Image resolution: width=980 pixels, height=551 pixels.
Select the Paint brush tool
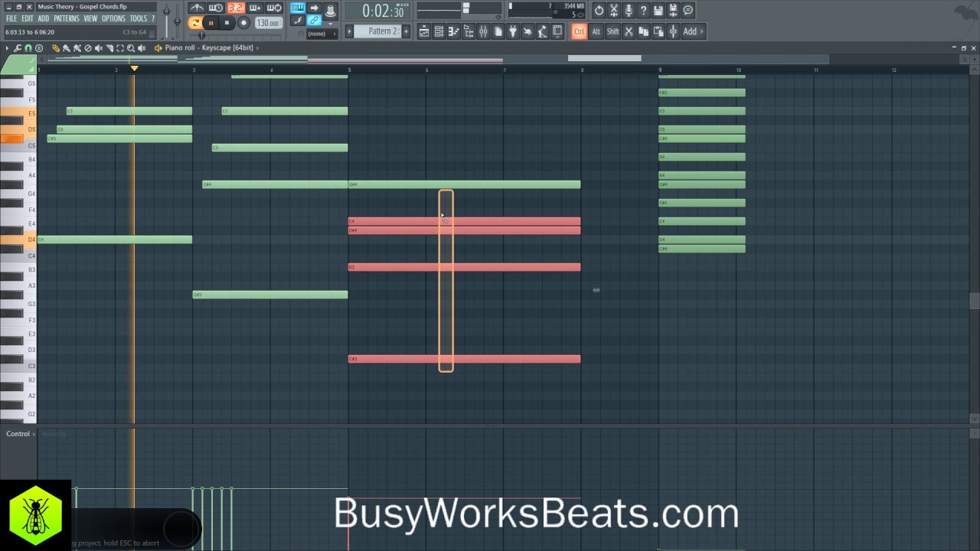[x=67, y=48]
